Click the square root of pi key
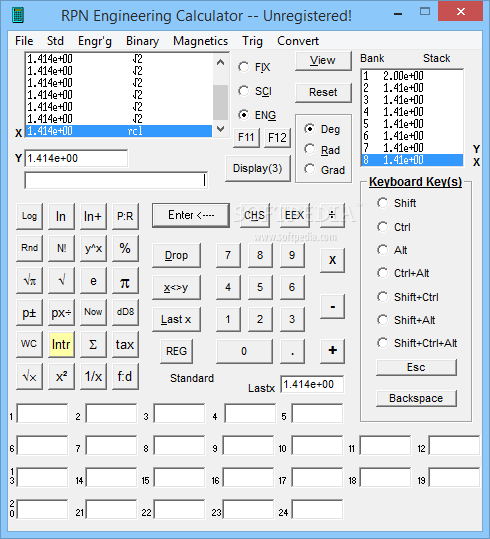The width and height of the screenshot is (490, 539). [x=29, y=280]
